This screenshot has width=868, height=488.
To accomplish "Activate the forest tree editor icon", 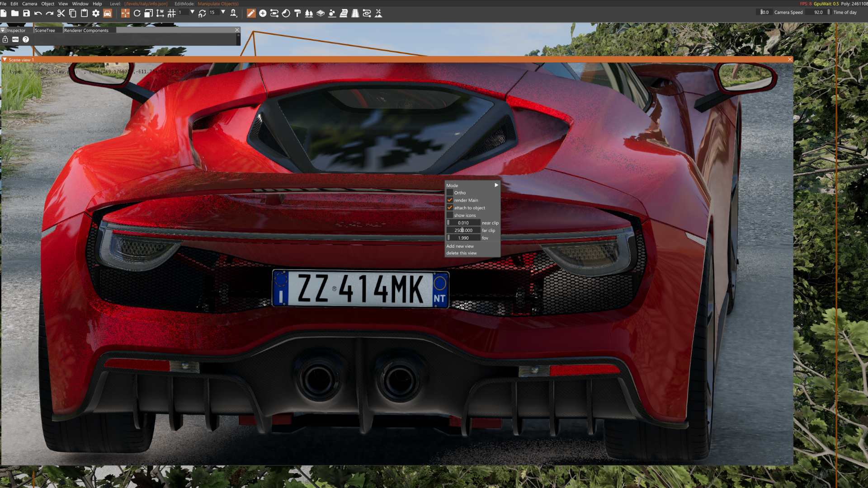I will point(309,13).
